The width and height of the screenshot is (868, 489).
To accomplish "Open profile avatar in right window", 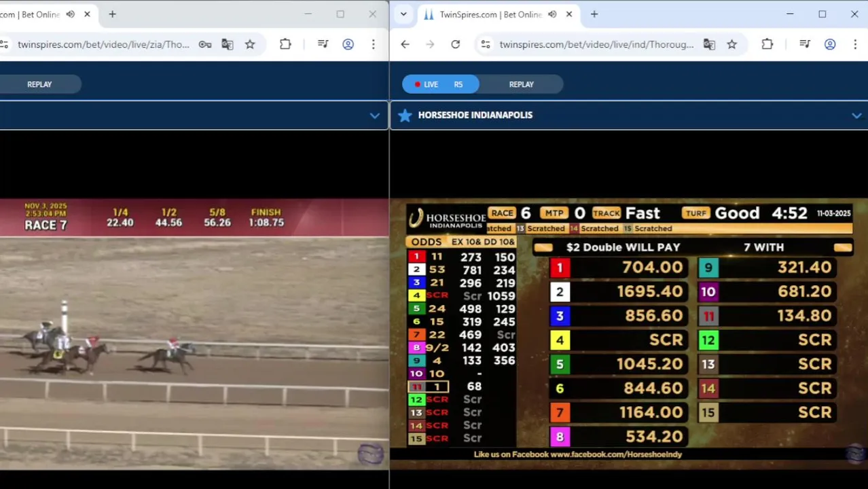I will (x=830, y=44).
